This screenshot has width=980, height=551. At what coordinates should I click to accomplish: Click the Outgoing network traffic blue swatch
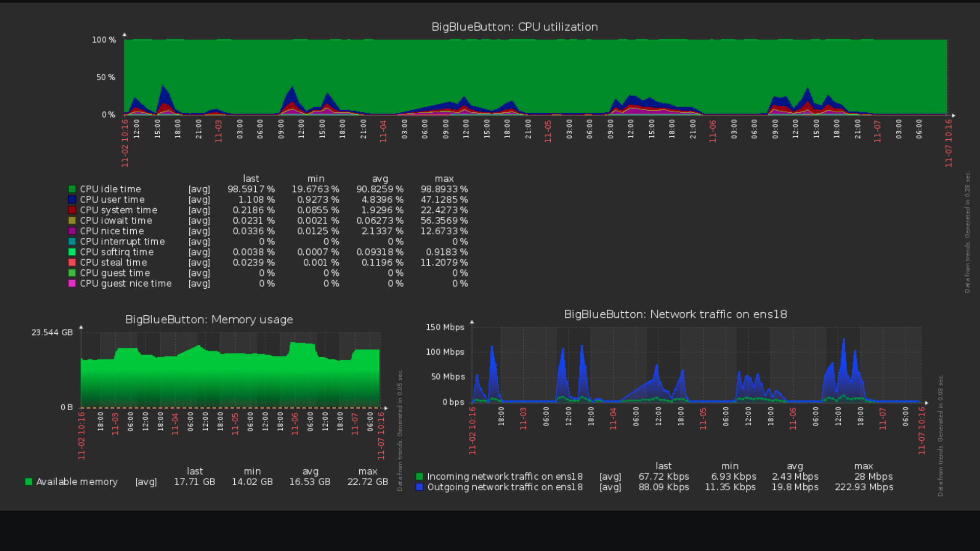pos(420,487)
